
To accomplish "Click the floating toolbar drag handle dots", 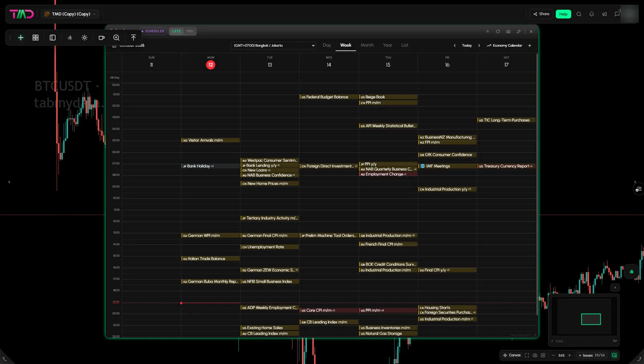I will point(10,37).
